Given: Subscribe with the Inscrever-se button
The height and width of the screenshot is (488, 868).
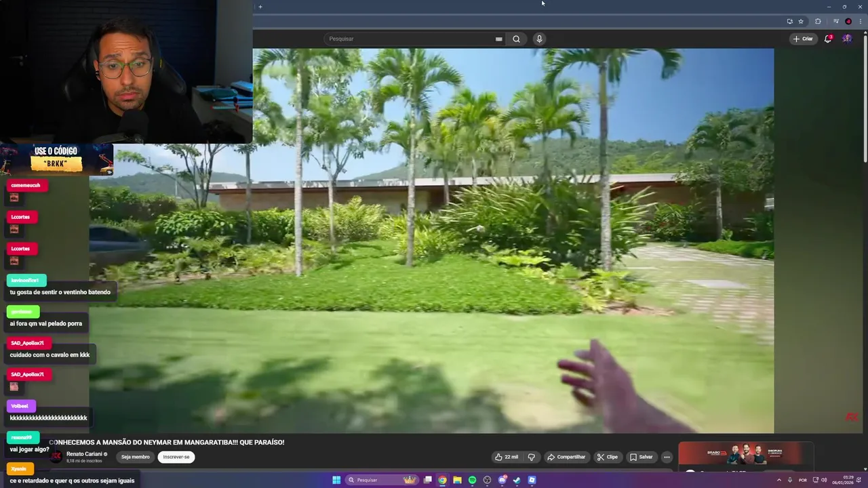Looking at the screenshot, I should pos(176,457).
